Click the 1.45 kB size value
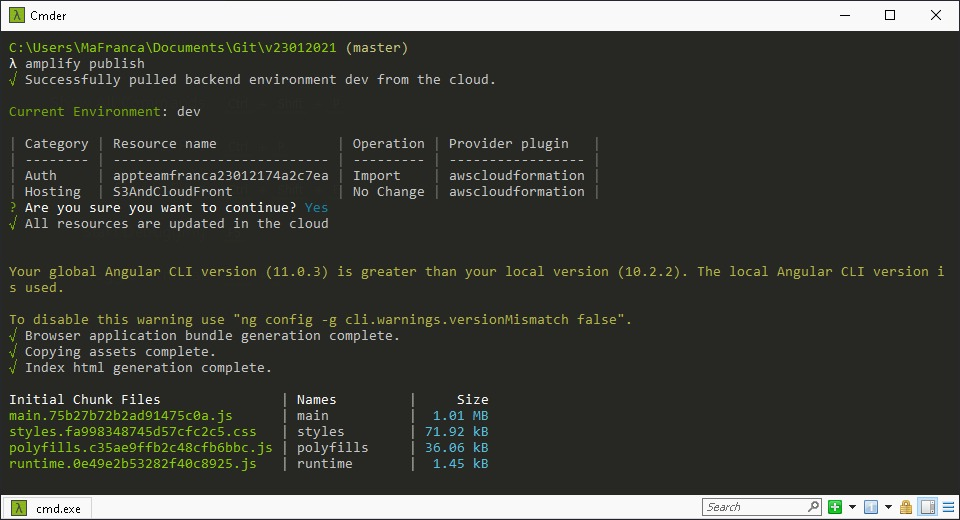Viewport: 960px width, 520px height. [x=460, y=464]
